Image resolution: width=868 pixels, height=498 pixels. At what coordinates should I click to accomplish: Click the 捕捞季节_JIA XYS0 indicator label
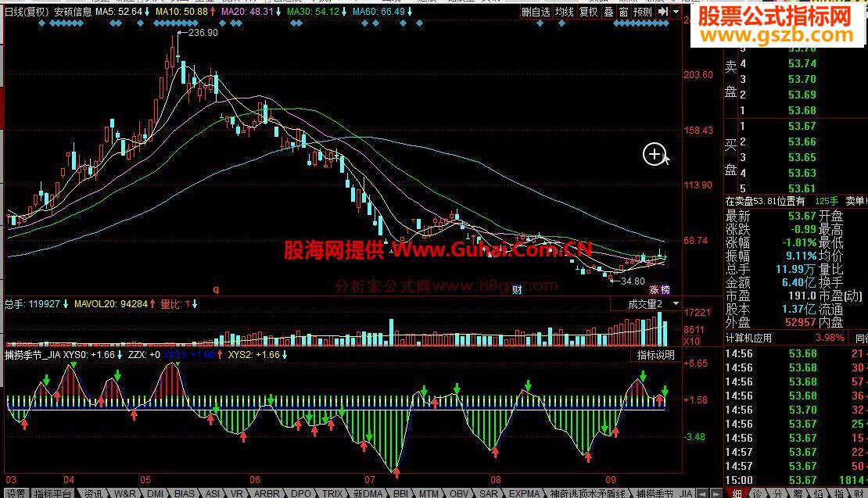tap(59, 355)
